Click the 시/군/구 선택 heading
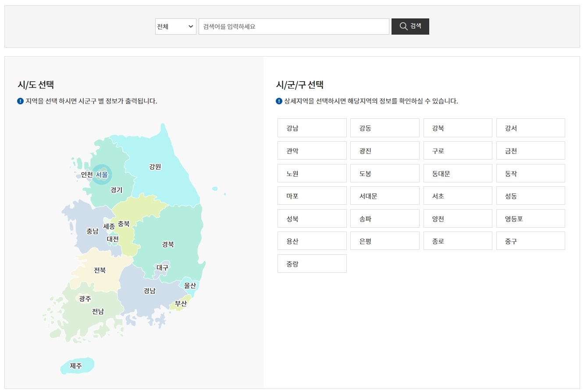This screenshot has height=392, width=584. [300, 85]
